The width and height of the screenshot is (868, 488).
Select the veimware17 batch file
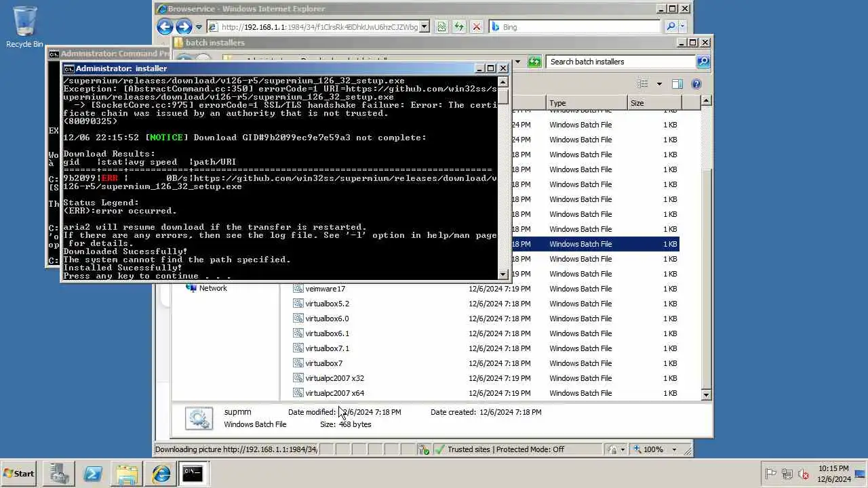[x=325, y=289]
